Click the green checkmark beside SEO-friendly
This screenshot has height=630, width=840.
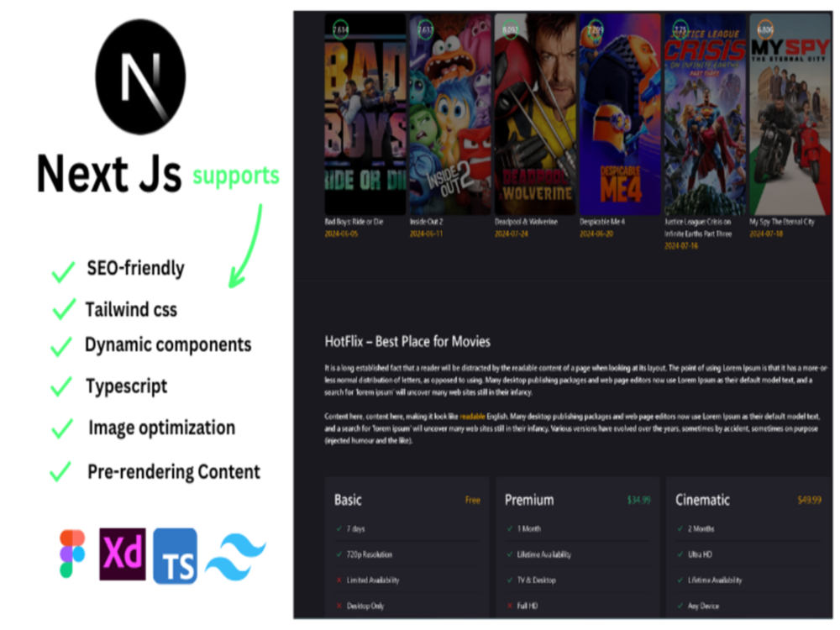[x=63, y=271]
